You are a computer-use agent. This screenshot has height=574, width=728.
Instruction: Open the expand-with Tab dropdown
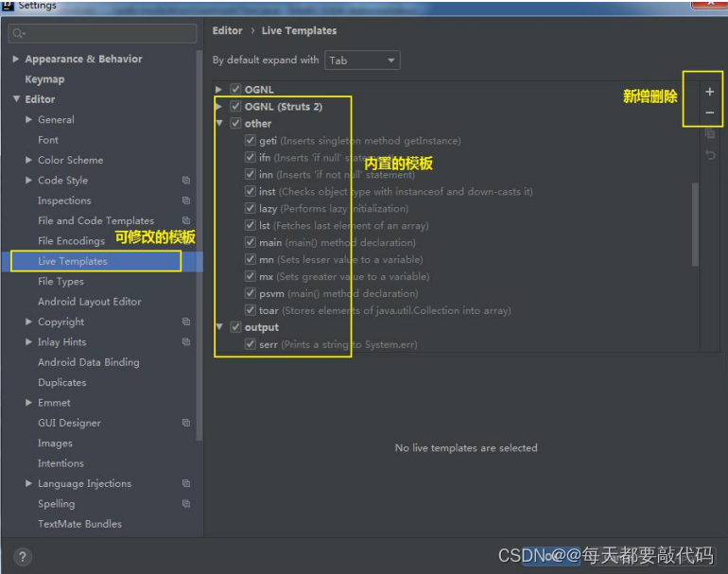click(x=362, y=61)
